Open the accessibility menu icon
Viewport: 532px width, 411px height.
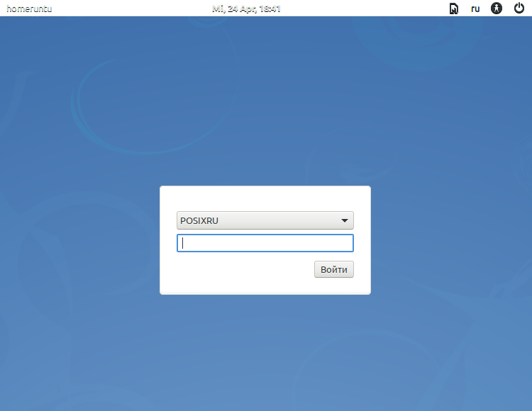click(x=497, y=8)
